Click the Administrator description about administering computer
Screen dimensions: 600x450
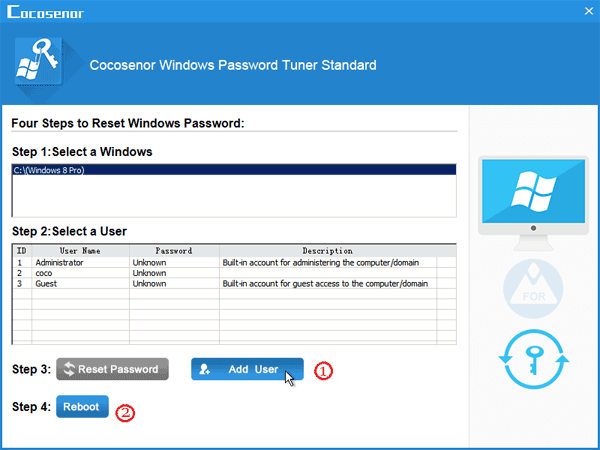point(321,262)
